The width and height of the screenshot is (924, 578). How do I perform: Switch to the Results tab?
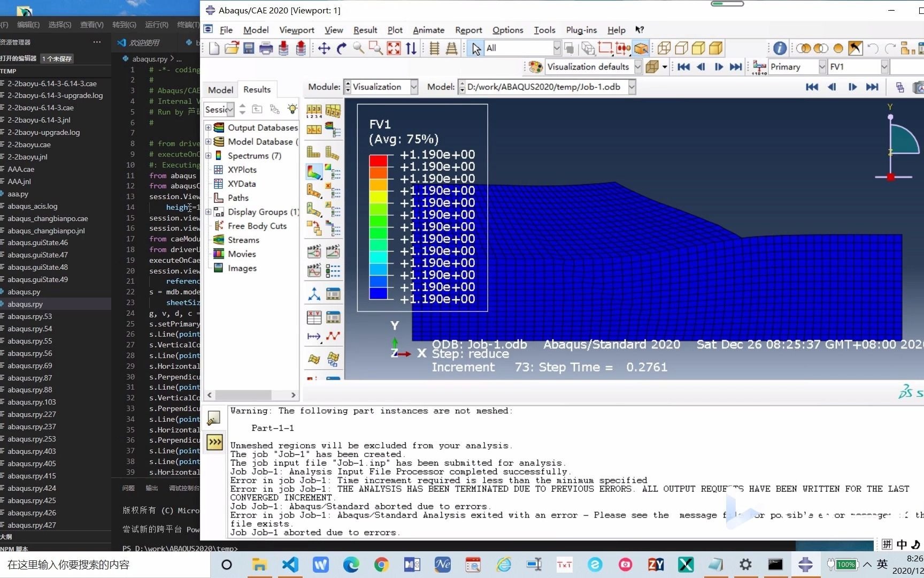point(257,89)
